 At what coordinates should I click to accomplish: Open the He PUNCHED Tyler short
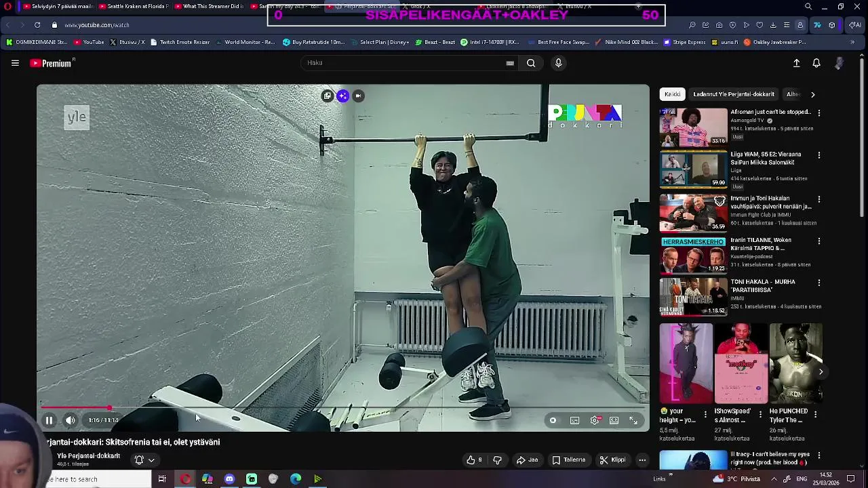(x=795, y=363)
